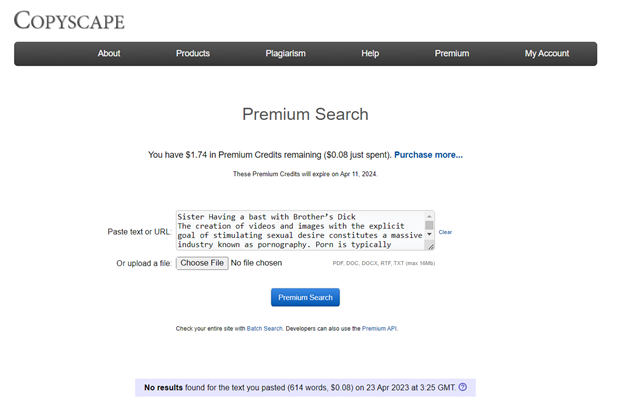Click the text box scrollbar down arrow
Screen dimensions: 624x417
tap(430, 235)
